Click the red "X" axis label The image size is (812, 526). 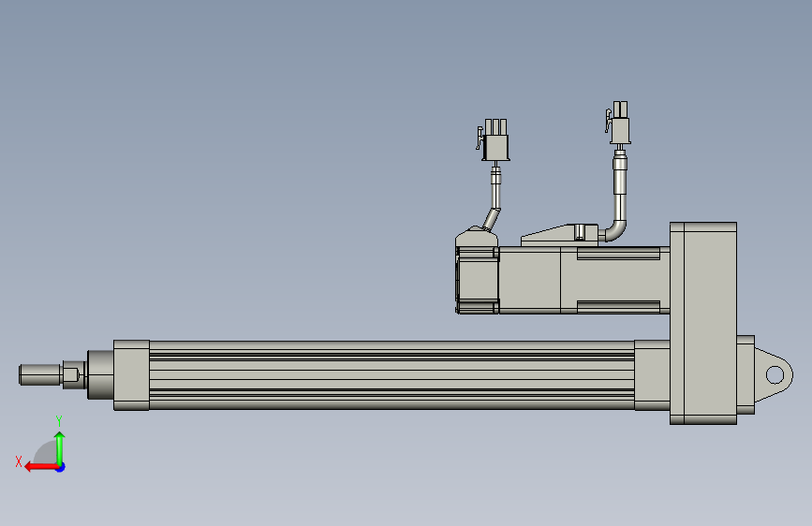point(19,461)
